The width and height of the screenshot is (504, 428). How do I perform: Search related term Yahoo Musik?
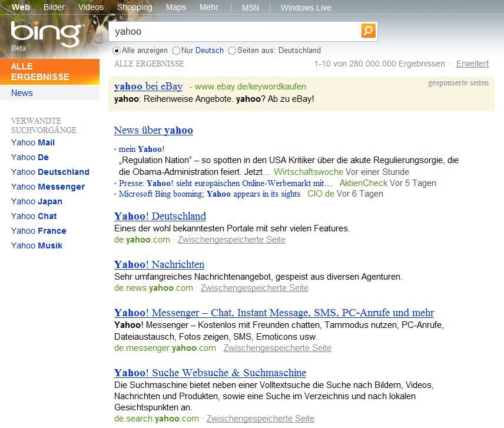tap(37, 246)
